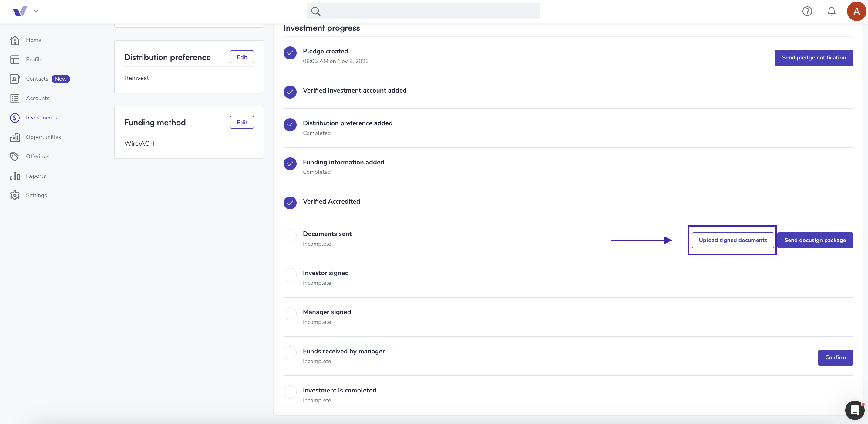The width and height of the screenshot is (868, 424).
Task: Open Opportunities in sidebar
Action: coord(43,137)
